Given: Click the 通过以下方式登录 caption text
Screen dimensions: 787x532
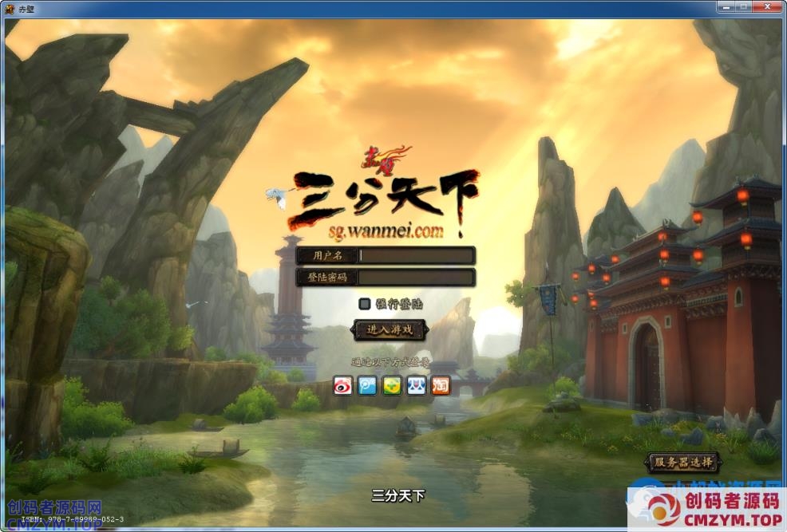Looking at the screenshot, I should [390, 362].
